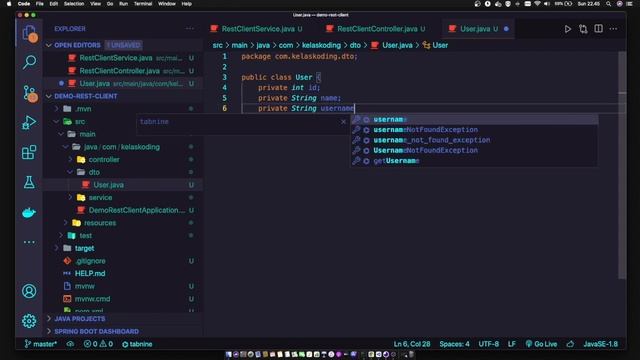Open the Docker view
This screenshot has width=640, height=360.
pyautogui.click(x=29, y=212)
